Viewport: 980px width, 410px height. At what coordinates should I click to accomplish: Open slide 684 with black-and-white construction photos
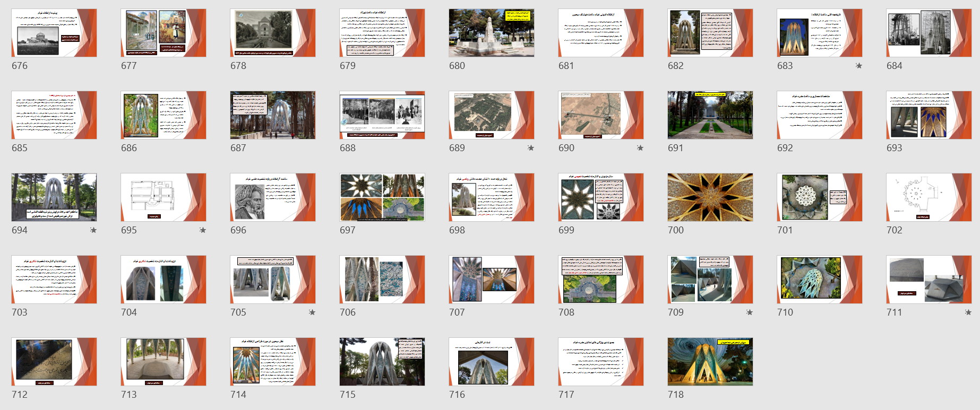[x=929, y=33]
